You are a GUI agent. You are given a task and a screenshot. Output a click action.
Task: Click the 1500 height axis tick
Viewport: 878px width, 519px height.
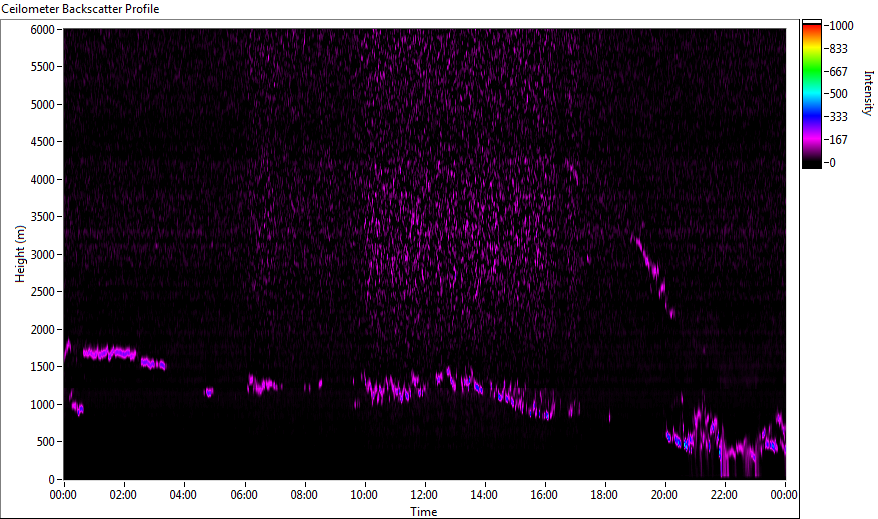click(x=43, y=367)
